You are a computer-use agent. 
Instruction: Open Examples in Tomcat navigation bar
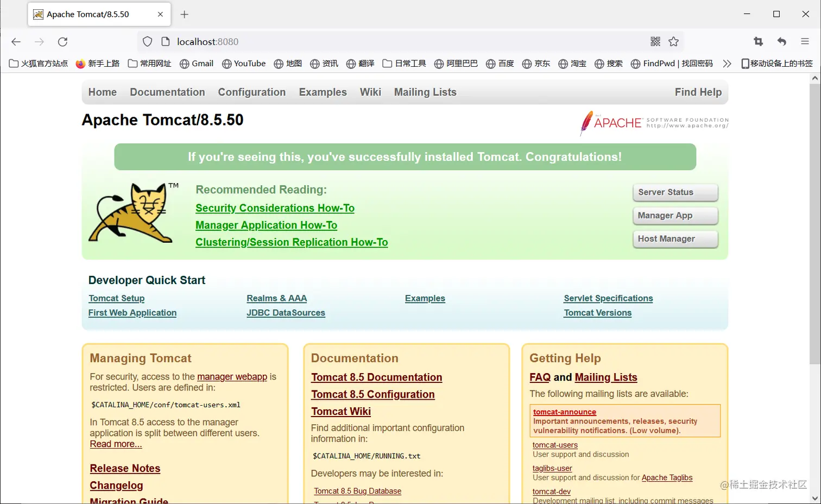click(323, 92)
